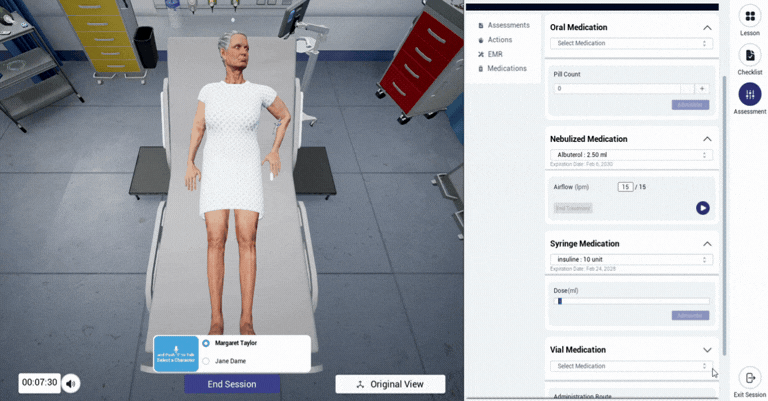Click the Exit Session icon
Screen dimensions: 768x401
tap(749, 378)
